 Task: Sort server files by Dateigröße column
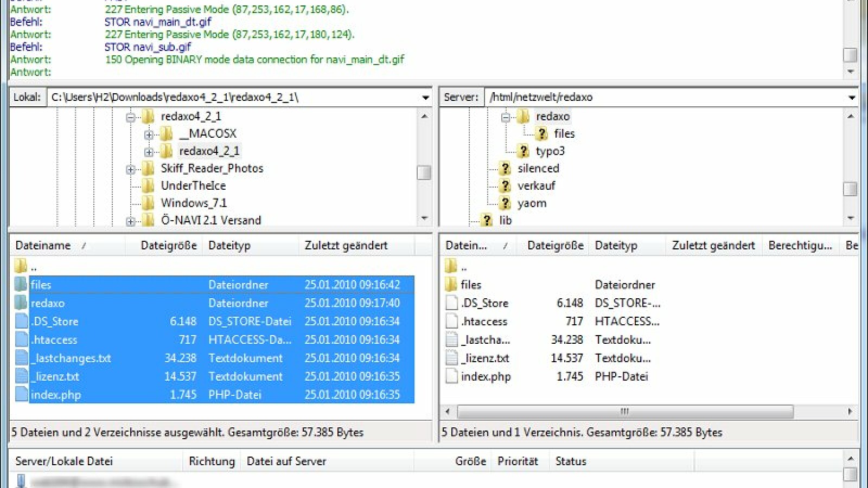pyautogui.click(x=555, y=246)
